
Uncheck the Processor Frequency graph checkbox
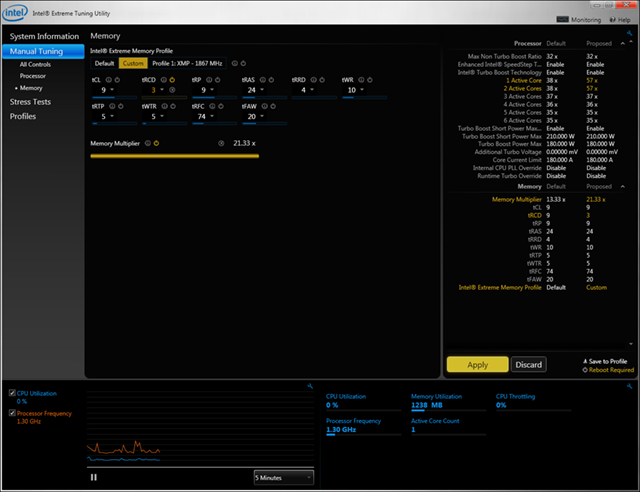(12, 413)
